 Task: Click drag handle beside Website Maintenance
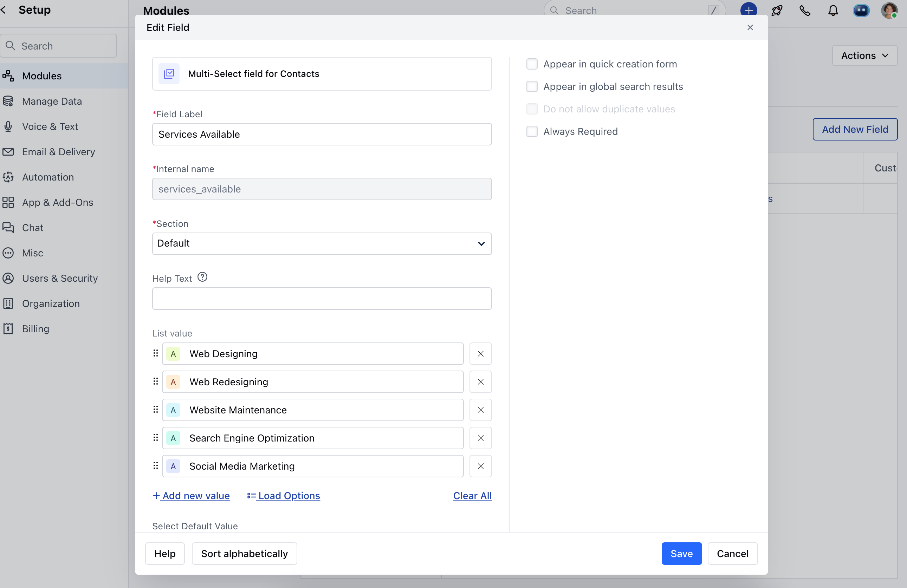155,410
